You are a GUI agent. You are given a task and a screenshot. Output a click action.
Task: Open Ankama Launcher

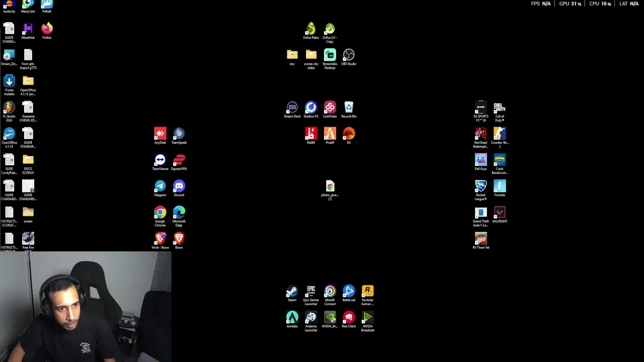tap(311, 321)
